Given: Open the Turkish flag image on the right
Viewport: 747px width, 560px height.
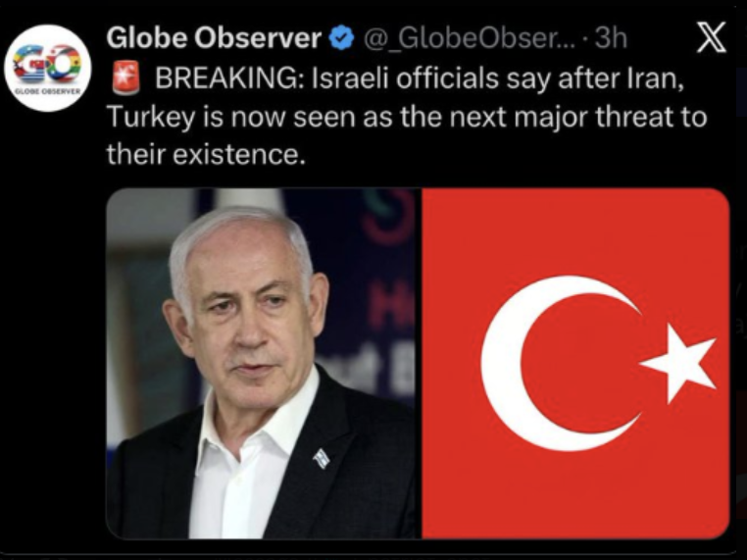Looking at the screenshot, I should [x=575, y=363].
